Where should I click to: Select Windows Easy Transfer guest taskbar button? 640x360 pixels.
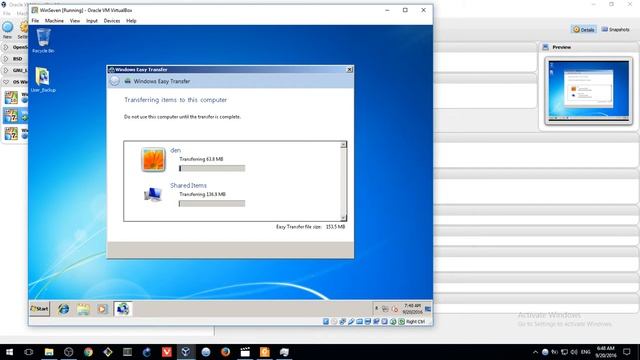click(x=122, y=309)
